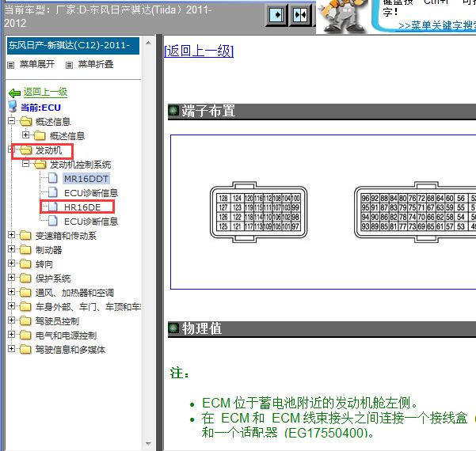Click the MR16DDT document icon
This screenshot has width=476, height=451.
[x=53, y=178]
